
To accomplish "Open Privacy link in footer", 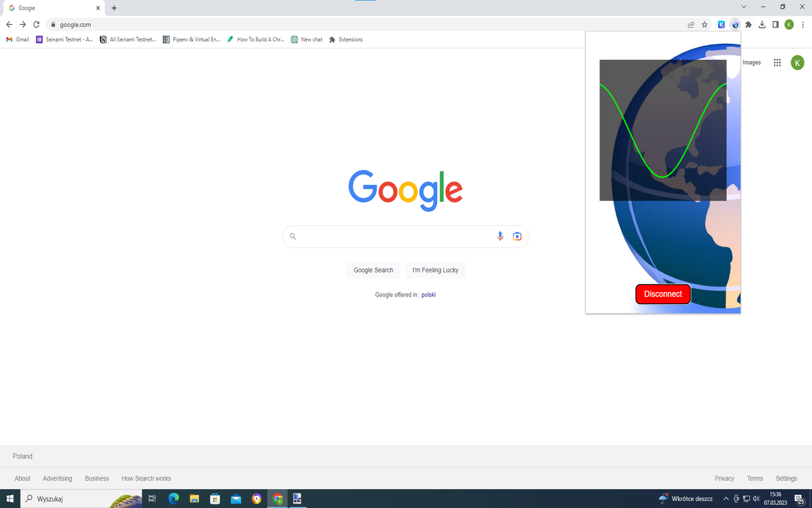I will (724, 478).
